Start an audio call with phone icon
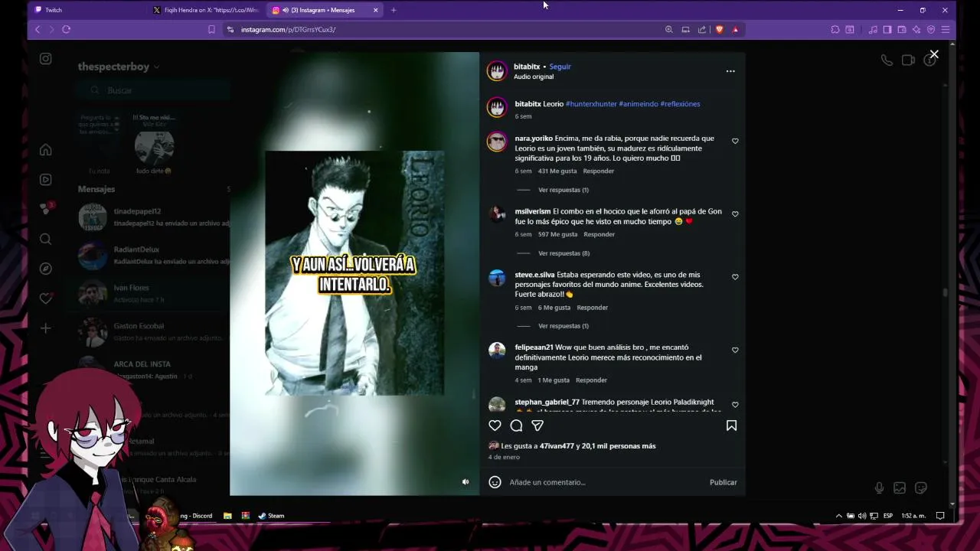Image resolution: width=980 pixels, height=551 pixels. [x=887, y=60]
